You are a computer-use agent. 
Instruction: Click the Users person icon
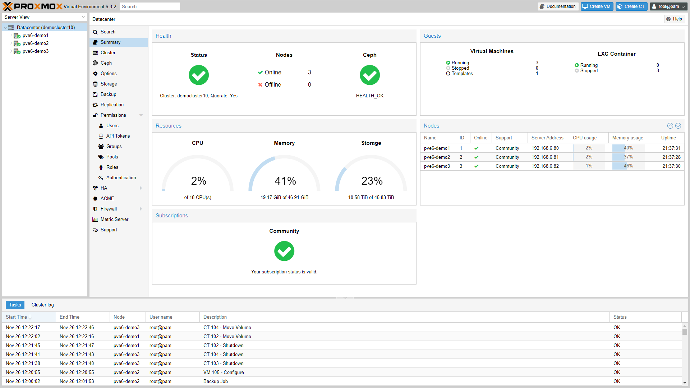click(101, 126)
